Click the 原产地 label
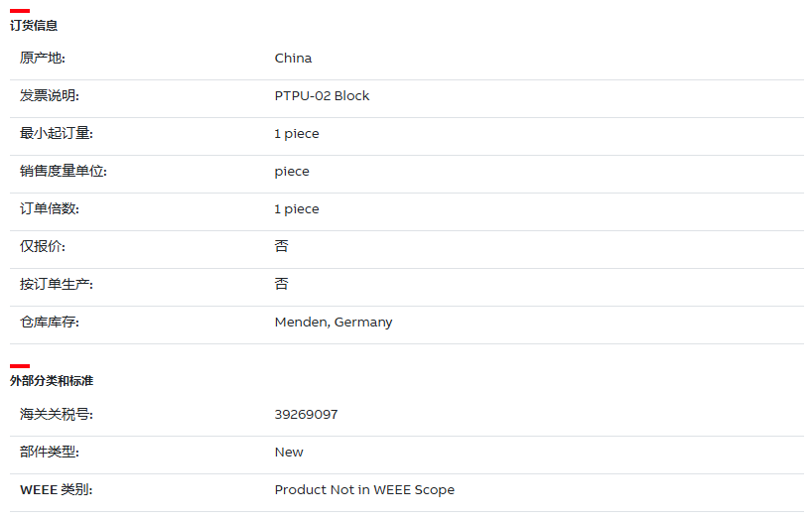Image resolution: width=812 pixels, height=521 pixels. pos(43,58)
